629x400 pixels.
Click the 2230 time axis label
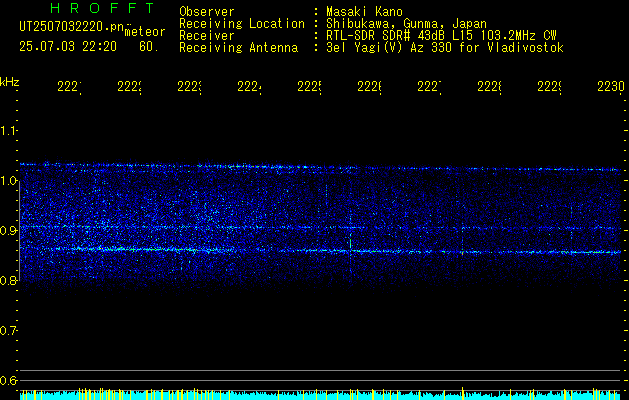pyautogui.click(x=611, y=87)
